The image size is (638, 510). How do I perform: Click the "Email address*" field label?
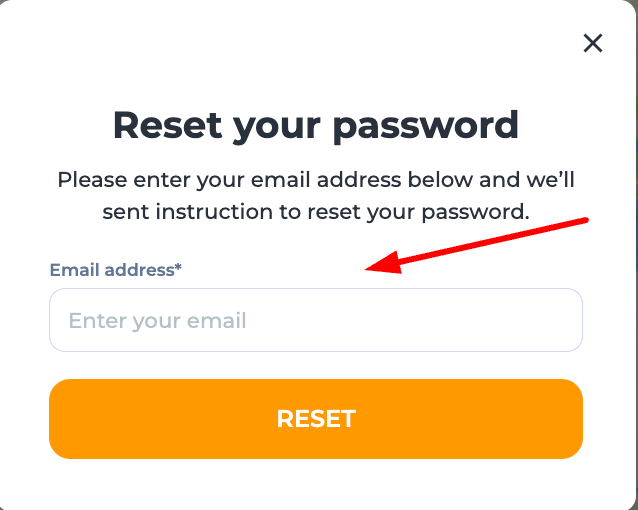click(x=115, y=270)
